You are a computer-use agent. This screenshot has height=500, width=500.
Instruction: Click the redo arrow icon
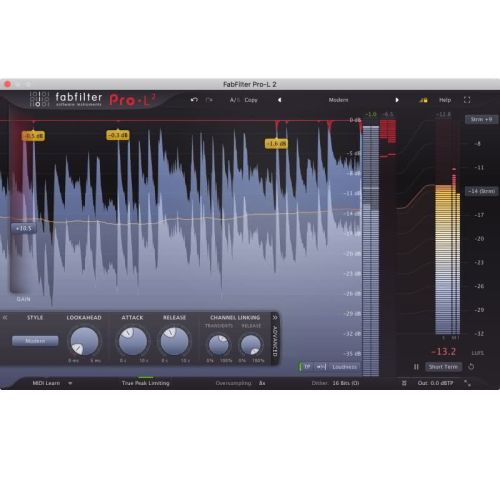(209, 100)
